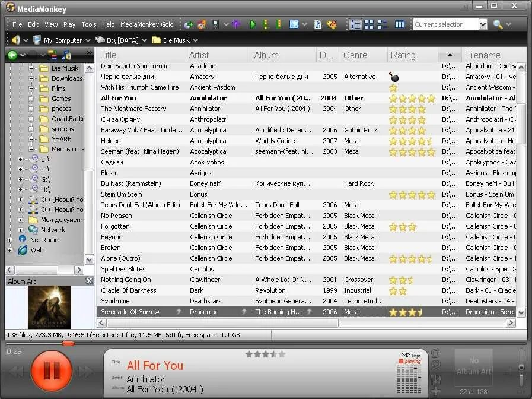The height and width of the screenshot is (399, 532).
Task: Click the music note icon above the tree
Action: [66, 55]
